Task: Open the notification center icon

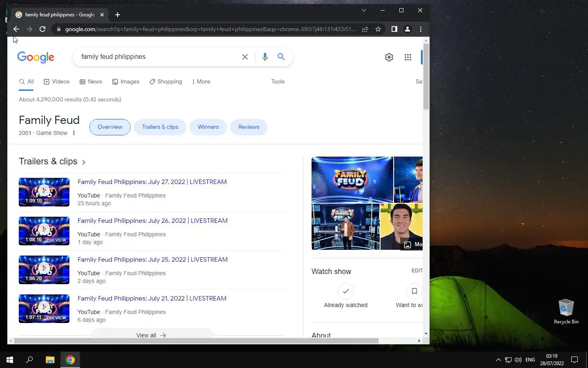Action: pyautogui.click(x=575, y=360)
